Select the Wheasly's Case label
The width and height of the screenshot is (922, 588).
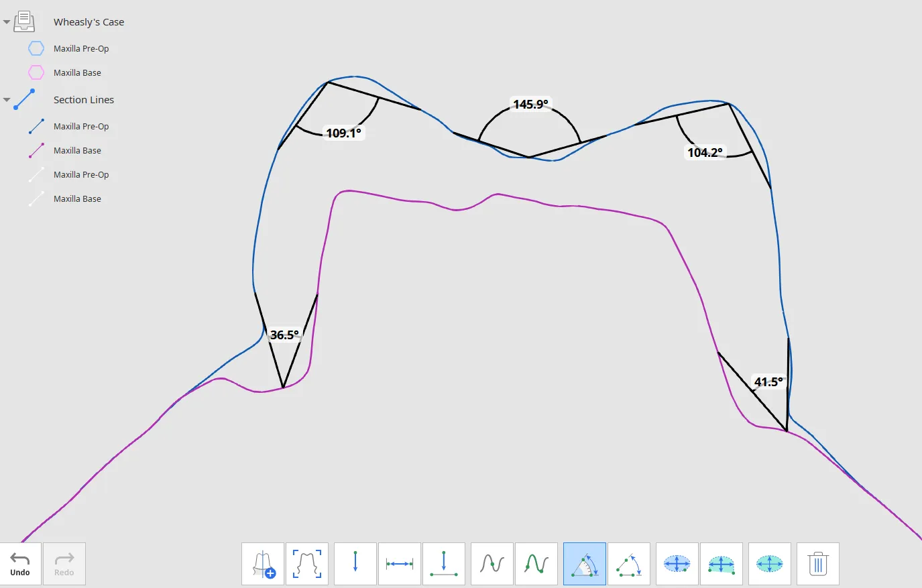tap(89, 22)
